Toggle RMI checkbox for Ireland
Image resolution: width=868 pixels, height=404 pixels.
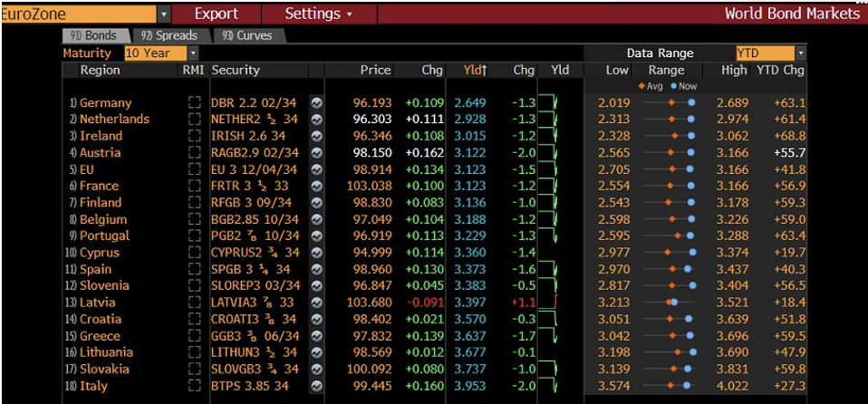[194, 136]
